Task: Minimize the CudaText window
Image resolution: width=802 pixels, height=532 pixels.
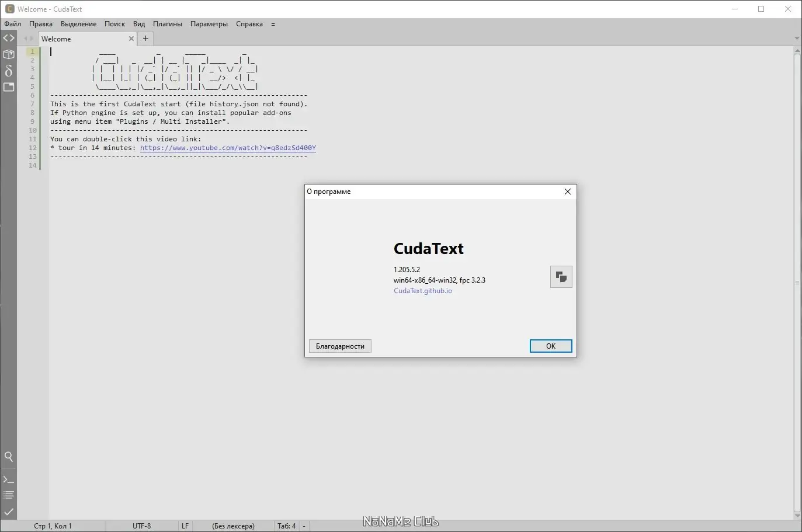Action: (734, 9)
